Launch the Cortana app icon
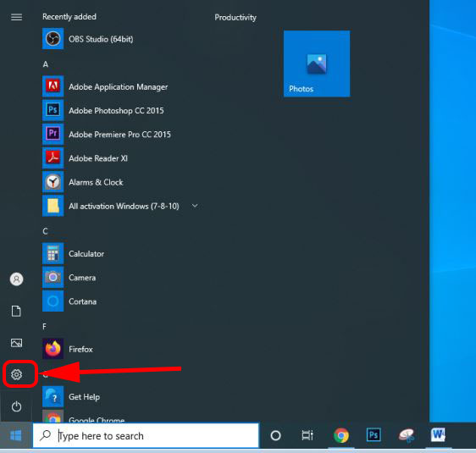Viewport: 476px width, 453px height. click(53, 301)
